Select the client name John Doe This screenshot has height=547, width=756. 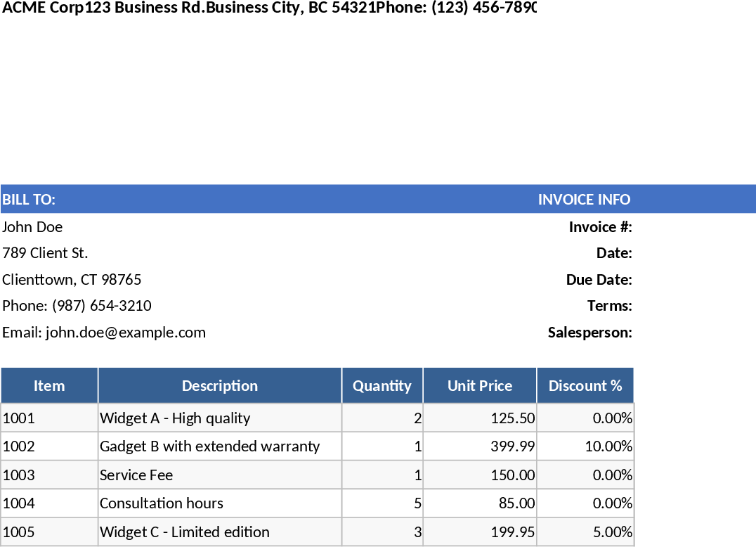pyautogui.click(x=32, y=226)
